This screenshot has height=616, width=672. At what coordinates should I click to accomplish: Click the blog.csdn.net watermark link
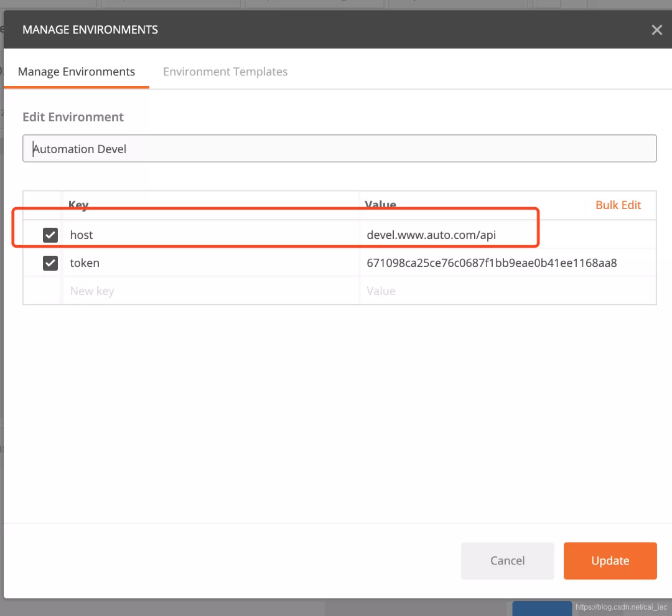pyautogui.click(x=621, y=607)
